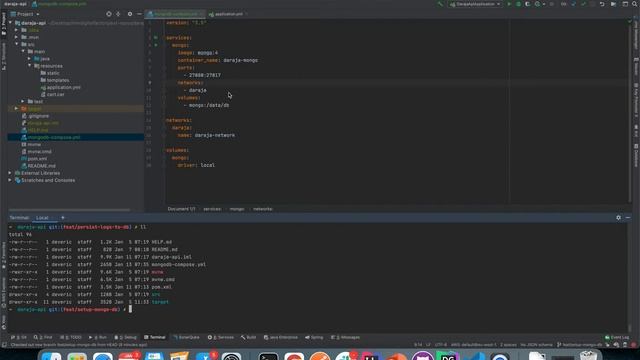Image resolution: width=640 pixels, height=360 pixels.
Task: Open the run configuration dropdown DarajaApiApplication
Action: (475, 4)
